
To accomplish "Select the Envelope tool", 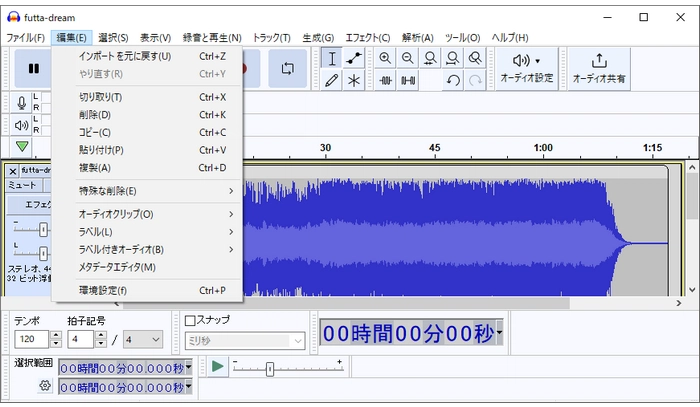I will tap(354, 59).
